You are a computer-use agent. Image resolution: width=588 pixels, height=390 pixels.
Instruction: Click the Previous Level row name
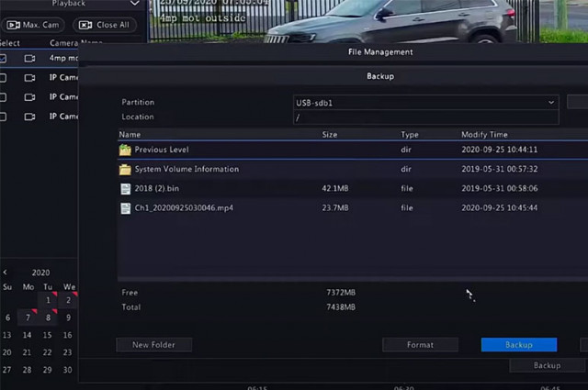click(x=162, y=150)
